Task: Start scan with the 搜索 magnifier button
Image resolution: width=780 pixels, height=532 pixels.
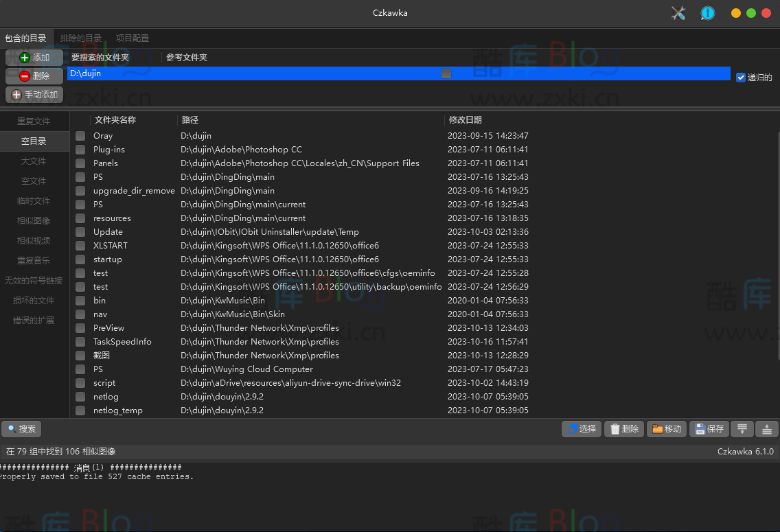Action: point(21,429)
